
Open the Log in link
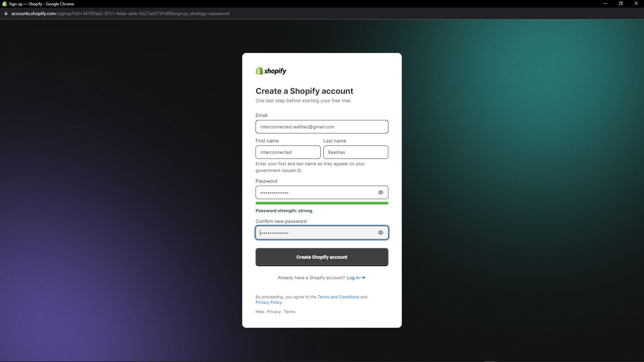pos(354,278)
